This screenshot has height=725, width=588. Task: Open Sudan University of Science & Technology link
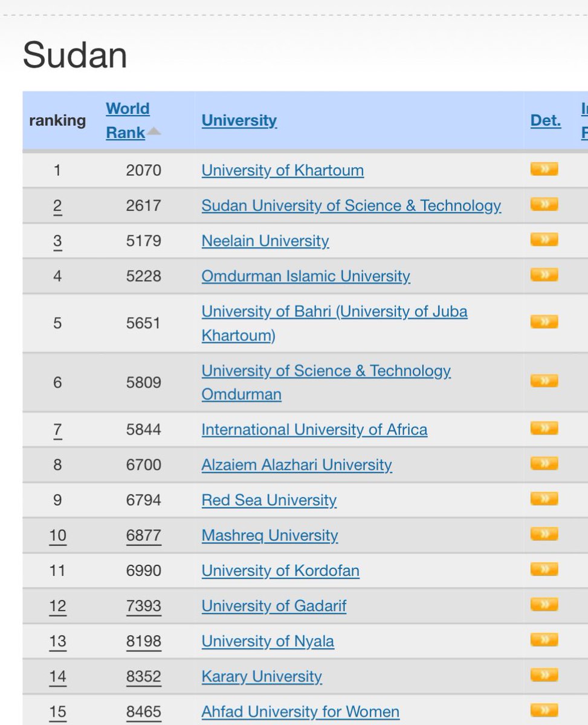352,205
